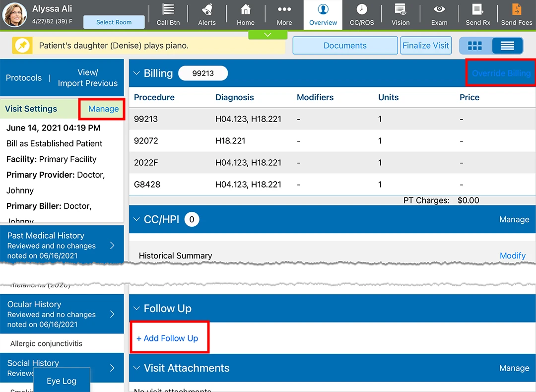Click the Add Follow Up link
This screenshot has height=392, width=536.
point(167,338)
